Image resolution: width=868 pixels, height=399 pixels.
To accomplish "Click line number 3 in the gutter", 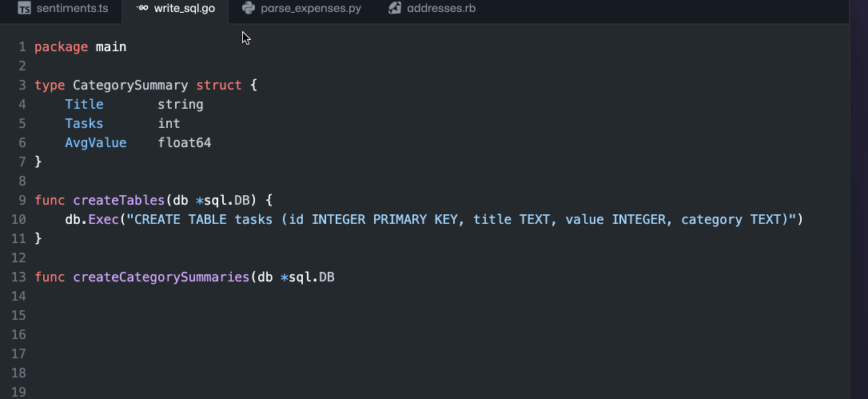I will [22, 86].
